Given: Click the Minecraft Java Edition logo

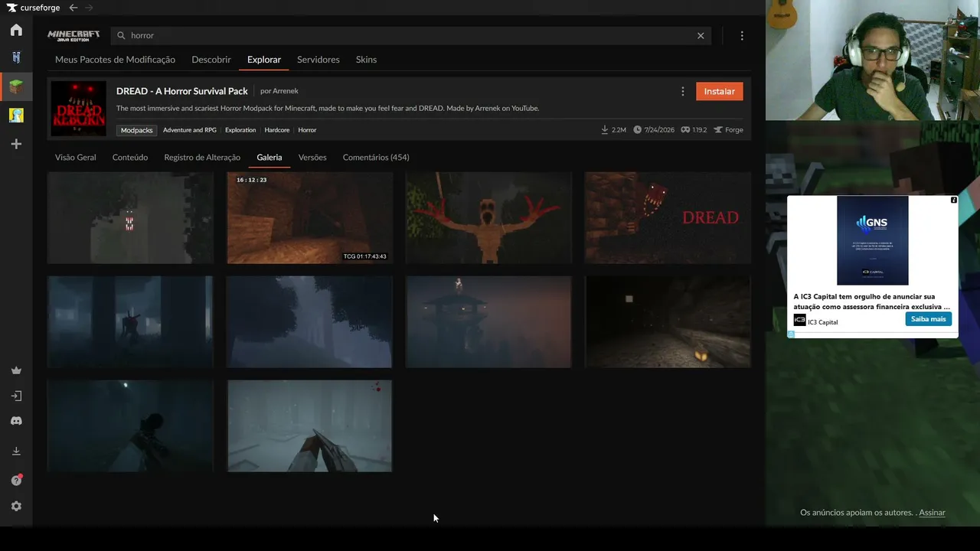Looking at the screenshot, I should (73, 35).
